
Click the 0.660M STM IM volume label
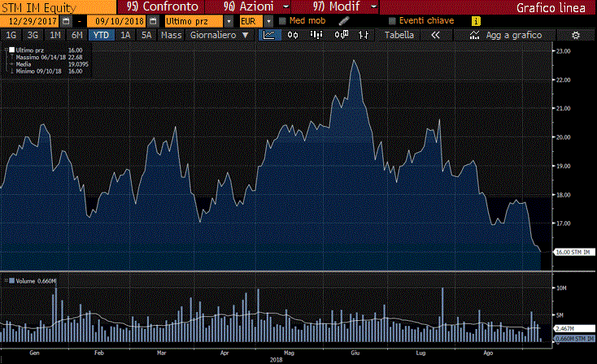click(574, 339)
